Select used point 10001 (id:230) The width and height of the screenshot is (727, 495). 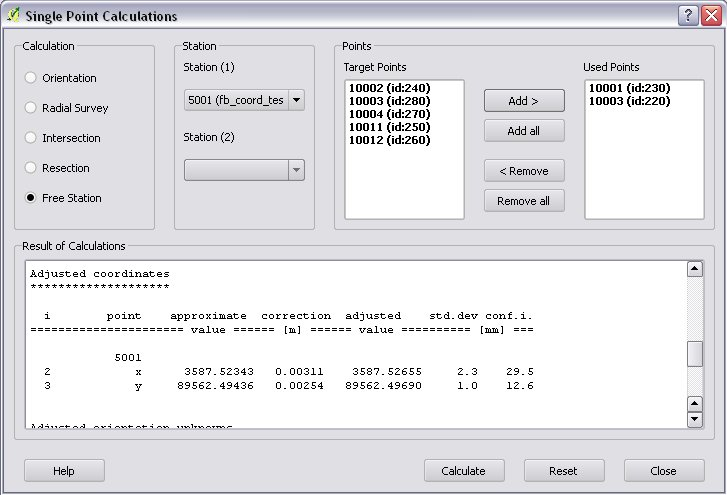coord(629,88)
